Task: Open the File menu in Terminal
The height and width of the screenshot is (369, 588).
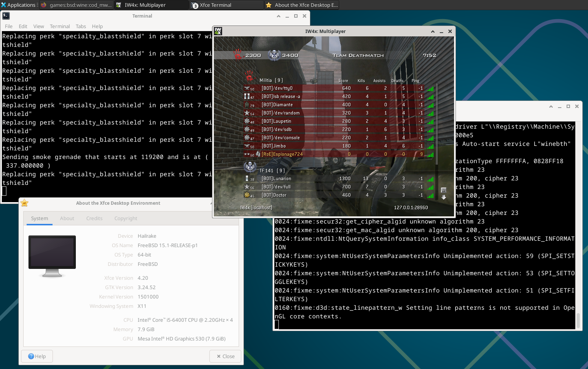Action: (9, 26)
